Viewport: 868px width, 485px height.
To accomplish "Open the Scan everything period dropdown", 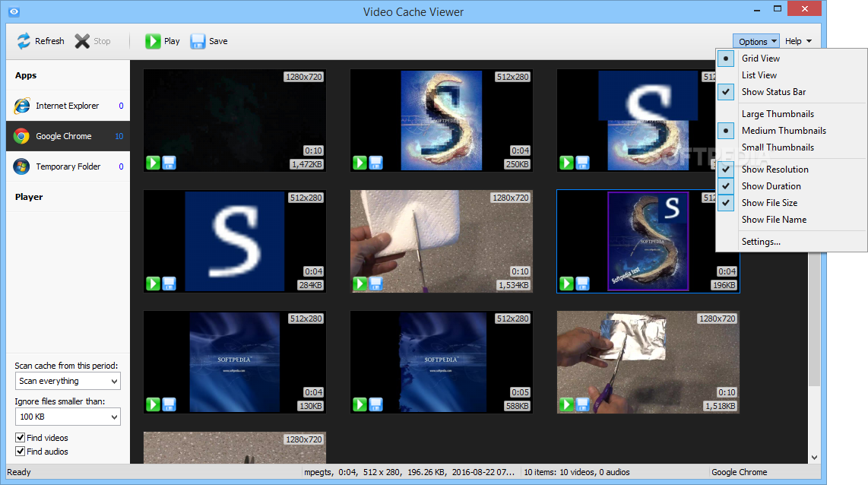I will (68, 381).
